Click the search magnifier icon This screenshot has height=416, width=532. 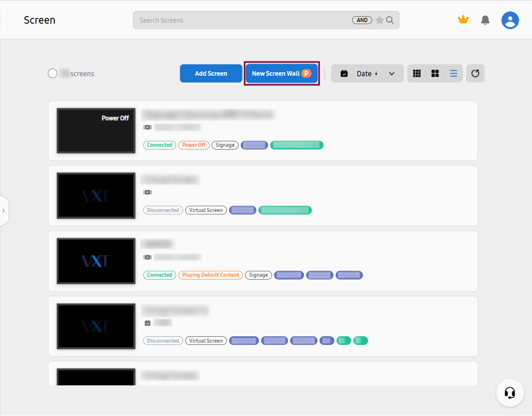click(390, 20)
